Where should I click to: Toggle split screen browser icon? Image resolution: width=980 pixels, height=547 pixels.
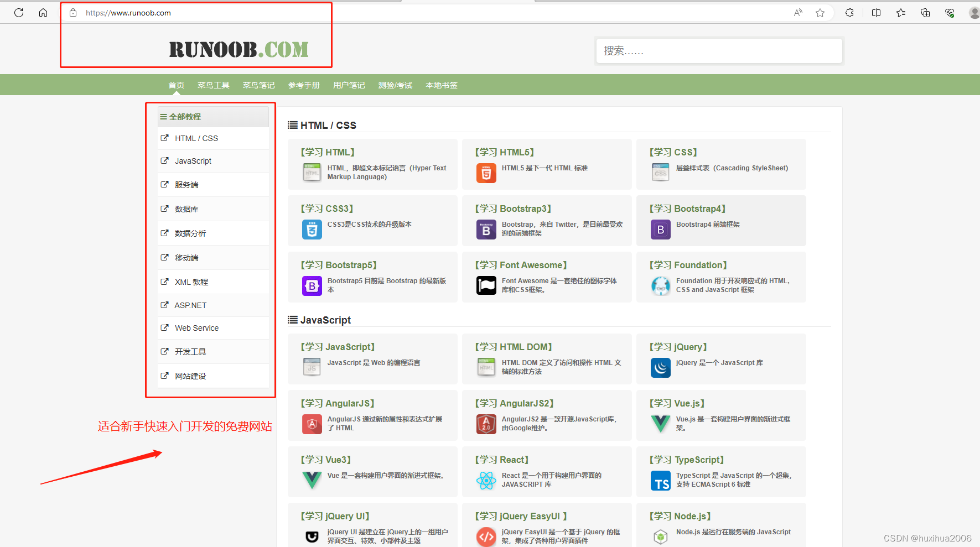pyautogui.click(x=876, y=13)
